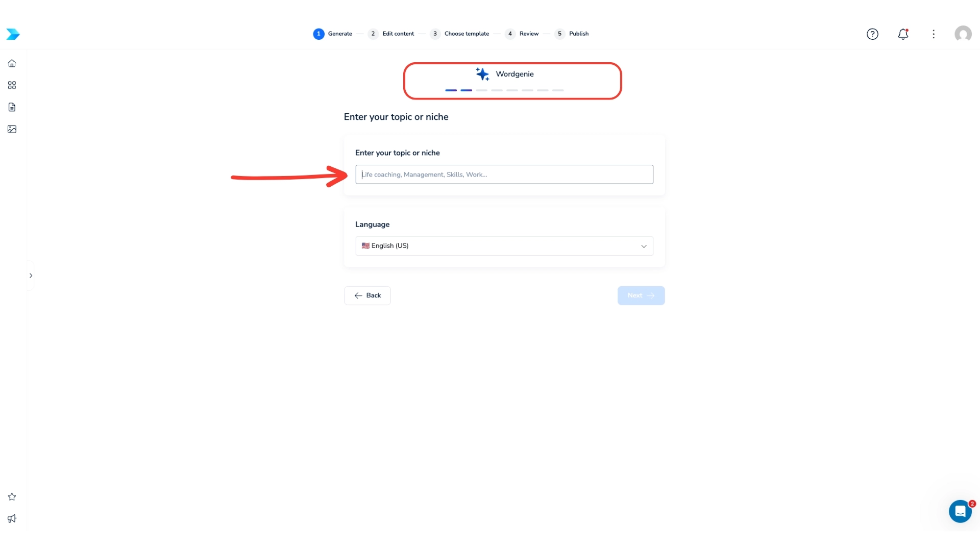Expand the left sidebar panel
The width and height of the screenshot is (980, 551).
pyautogui.click(x=31, y=275)
